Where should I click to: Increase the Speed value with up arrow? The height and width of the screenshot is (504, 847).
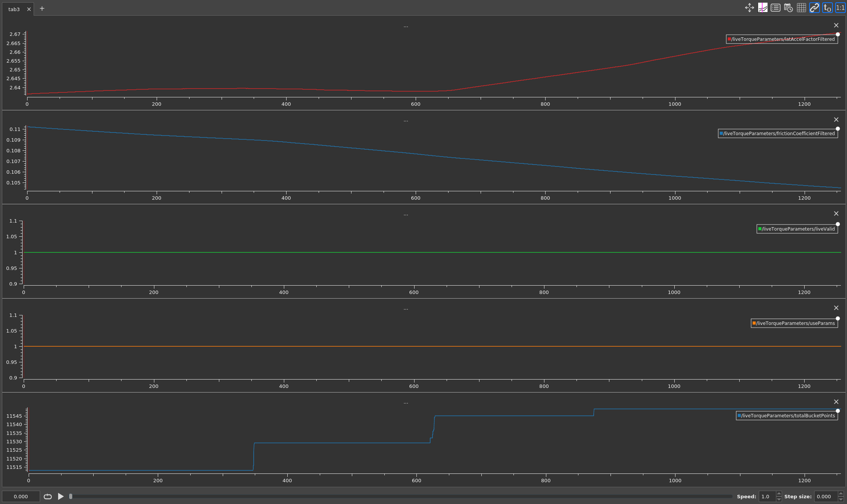point(779,494)
